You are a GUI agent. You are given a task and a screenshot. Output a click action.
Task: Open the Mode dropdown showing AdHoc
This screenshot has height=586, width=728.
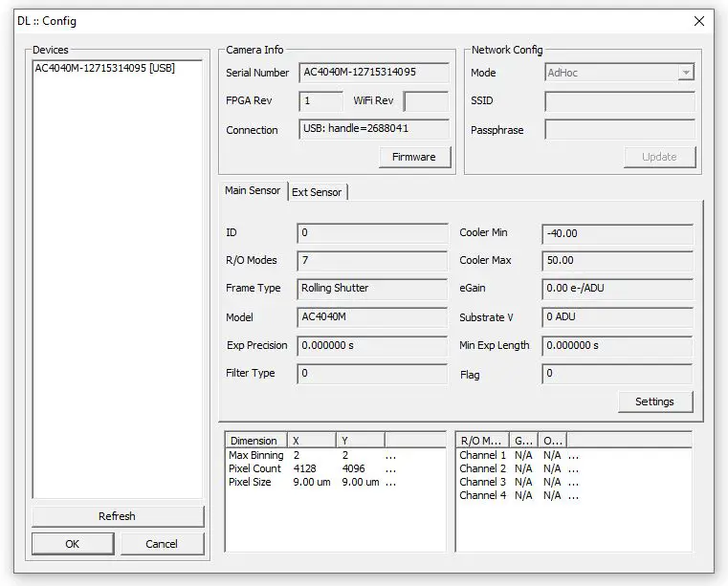619,73
